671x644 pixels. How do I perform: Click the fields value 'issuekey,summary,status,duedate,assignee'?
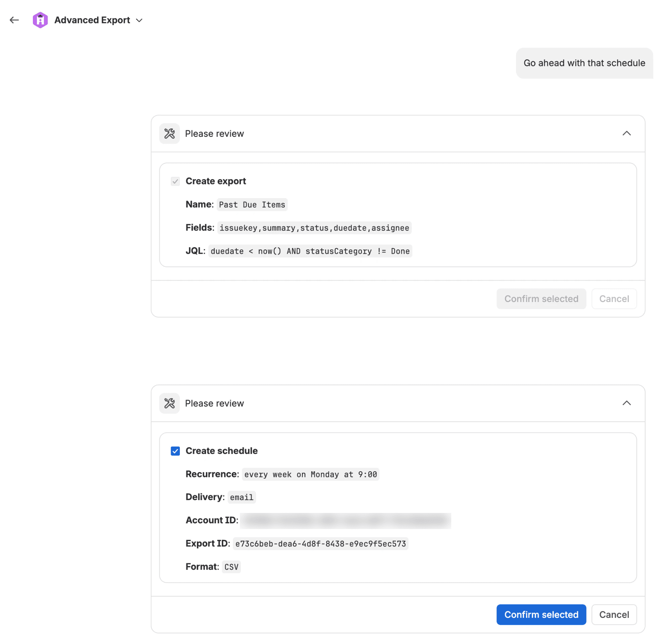click(x=315, y=228)
